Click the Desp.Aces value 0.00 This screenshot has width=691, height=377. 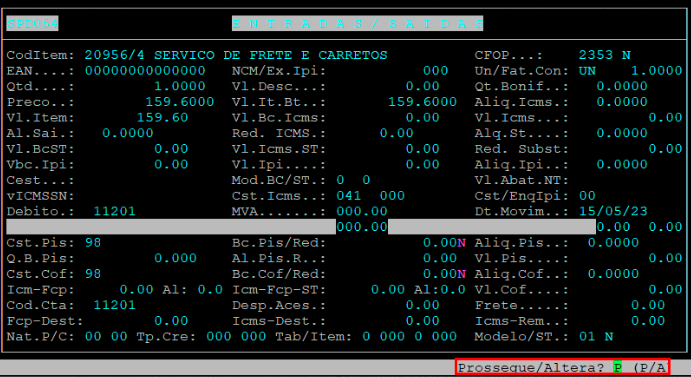tap(422, 305)
